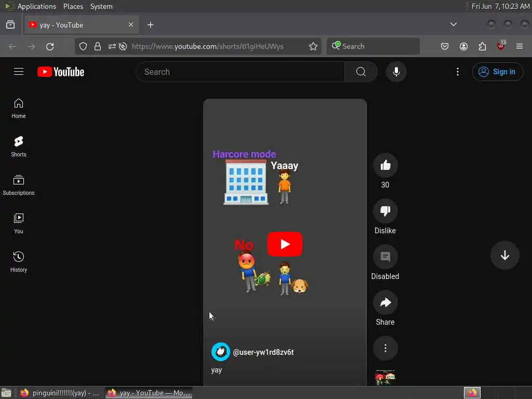This screenshot has height=399, width=532.
Task: Open History in sidebar
Action: pos(19,262)
